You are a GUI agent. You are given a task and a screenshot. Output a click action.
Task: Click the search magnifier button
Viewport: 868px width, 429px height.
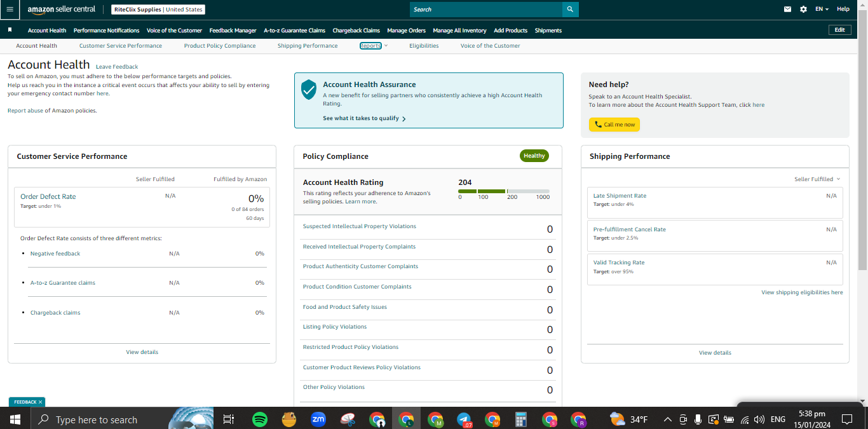click(570, 10)
